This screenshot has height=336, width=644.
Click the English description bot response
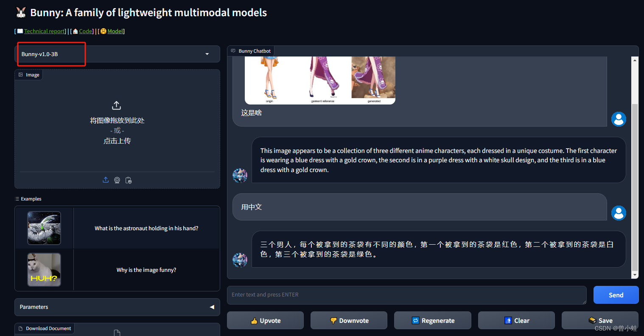[439, 160]
